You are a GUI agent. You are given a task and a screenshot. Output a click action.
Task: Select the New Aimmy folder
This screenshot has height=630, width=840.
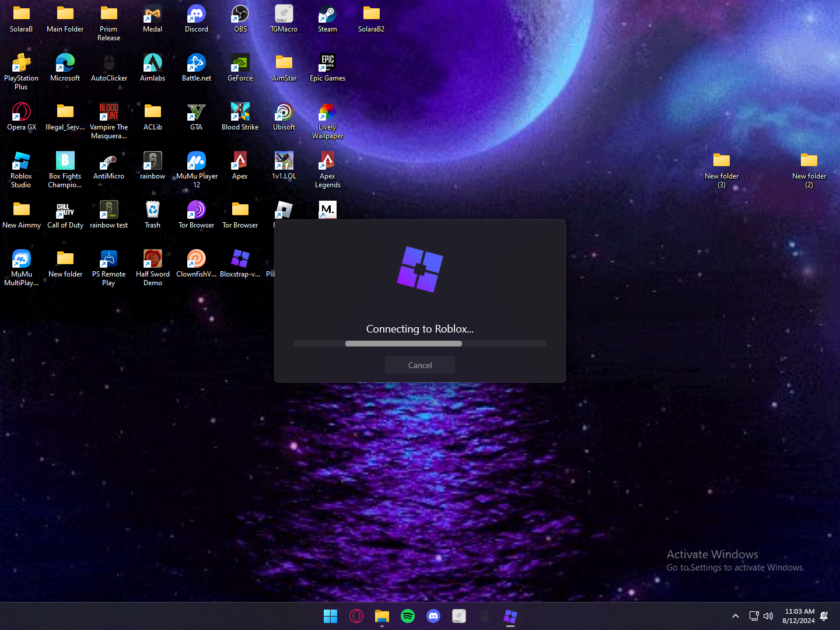pos(22,215)
